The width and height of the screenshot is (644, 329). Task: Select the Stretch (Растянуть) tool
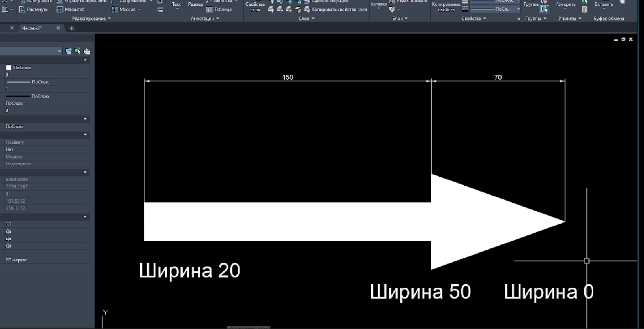(x=34, y=9)
